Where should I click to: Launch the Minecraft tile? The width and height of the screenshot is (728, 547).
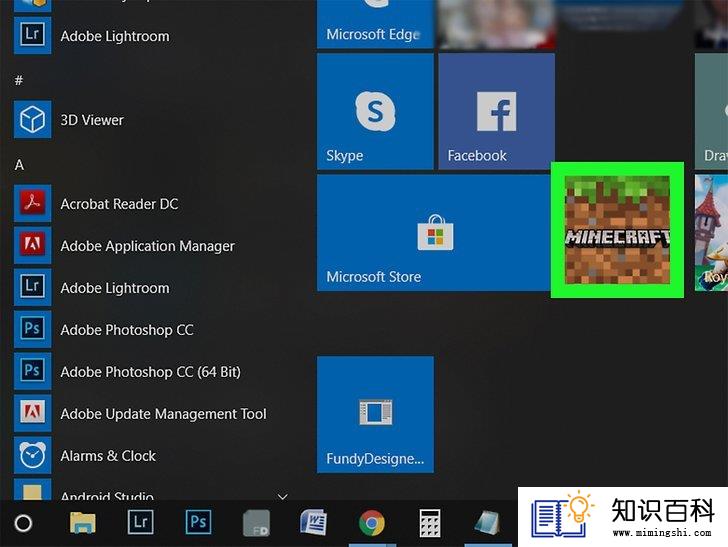pos(617,230)
